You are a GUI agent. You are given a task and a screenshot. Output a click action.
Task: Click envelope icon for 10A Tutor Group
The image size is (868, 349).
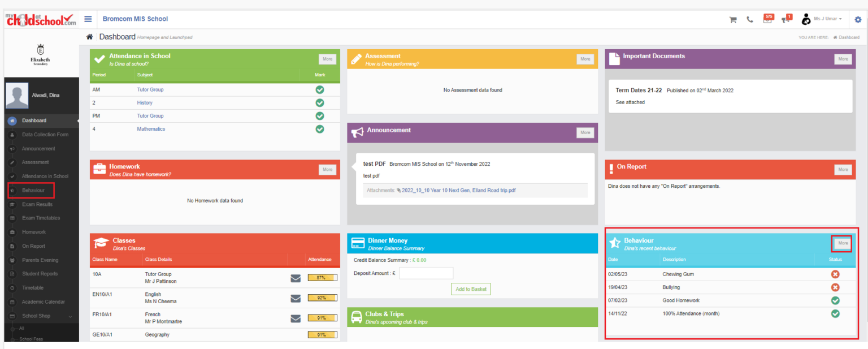click(x=296, y=278)
